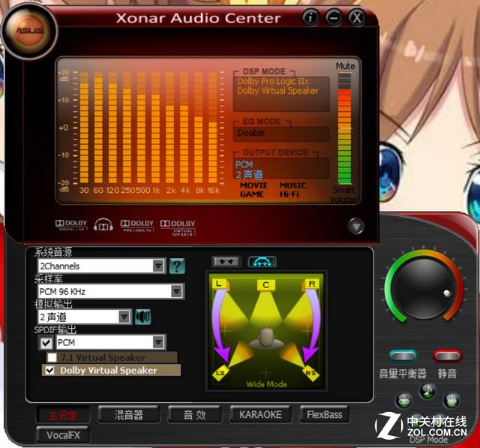
Task: Click Mute label above volume meter
Action: [x=345, y=66]
